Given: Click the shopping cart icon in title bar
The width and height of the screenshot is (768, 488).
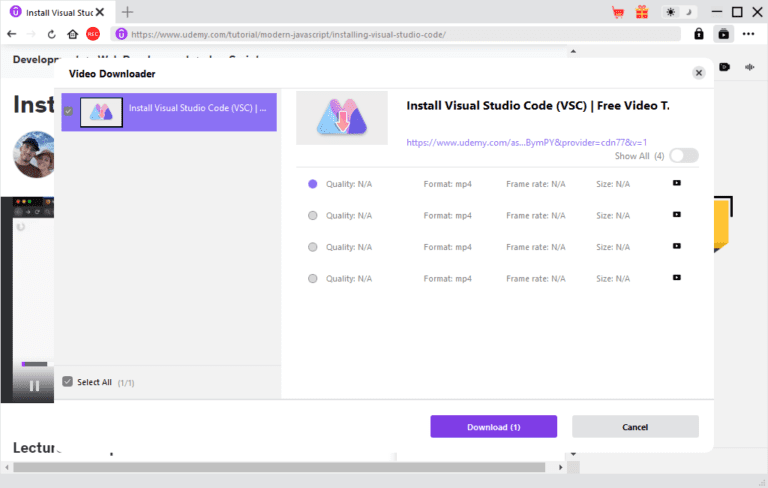Looking at the screenshot, I should coord(618,12).
